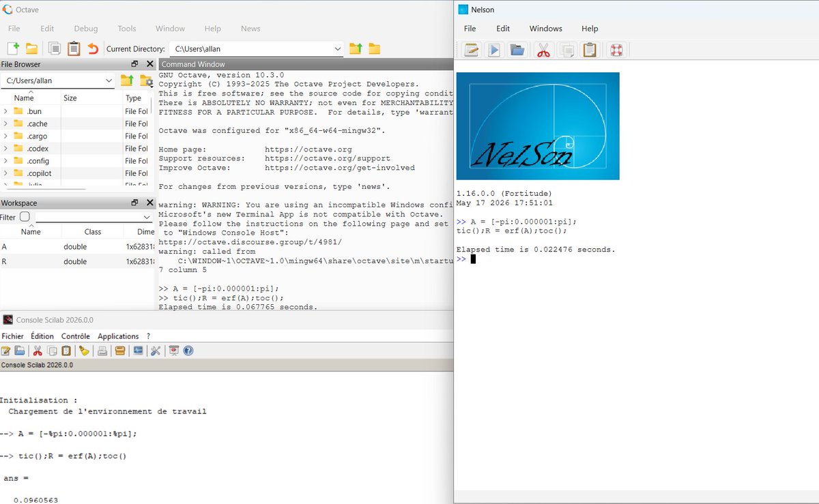Undock the File Browser panel

(x=134, y=64)
